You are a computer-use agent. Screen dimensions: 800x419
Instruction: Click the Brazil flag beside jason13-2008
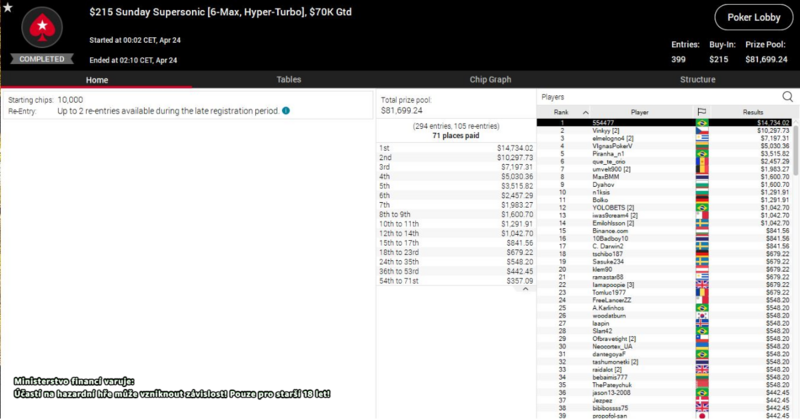(702, 392)
